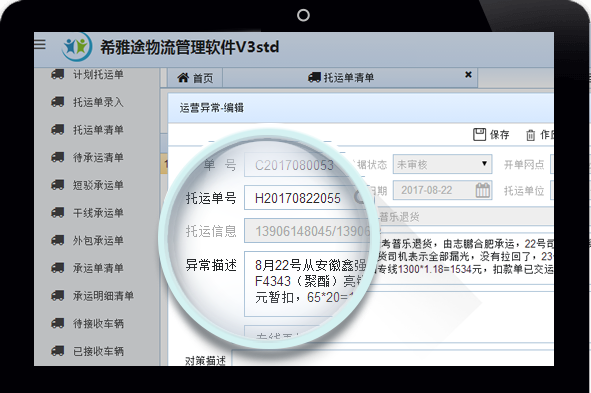Open 承运单清单 list
This screenshot has width=591, height=393.
click(x=98, y=268)
